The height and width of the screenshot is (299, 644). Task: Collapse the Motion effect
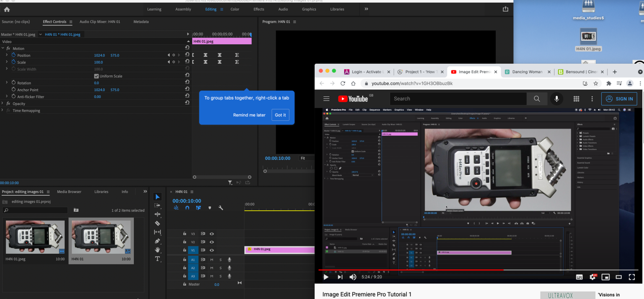point(3,48)
